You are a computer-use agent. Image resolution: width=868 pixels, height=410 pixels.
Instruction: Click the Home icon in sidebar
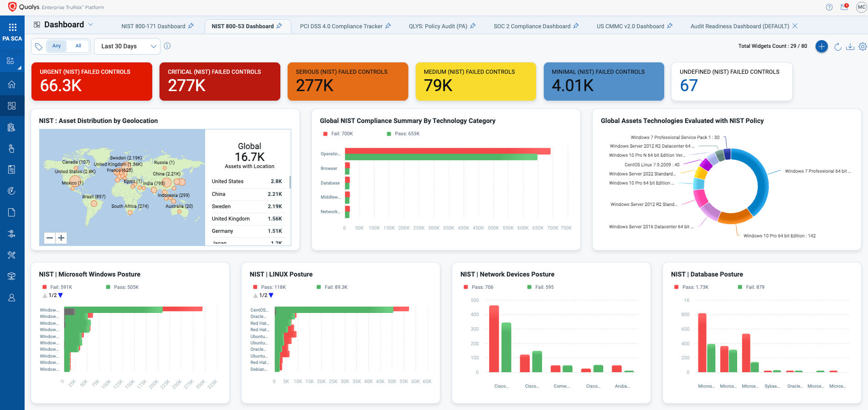pos(12,84)
